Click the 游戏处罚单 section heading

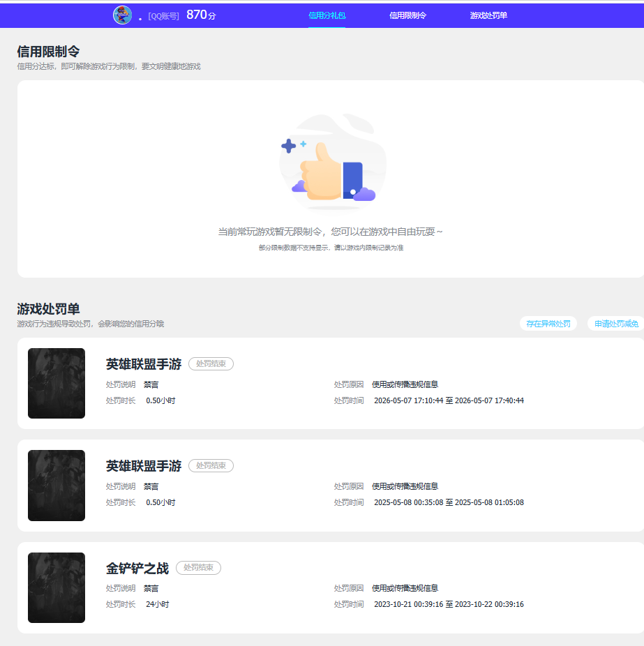pos(48,309)
